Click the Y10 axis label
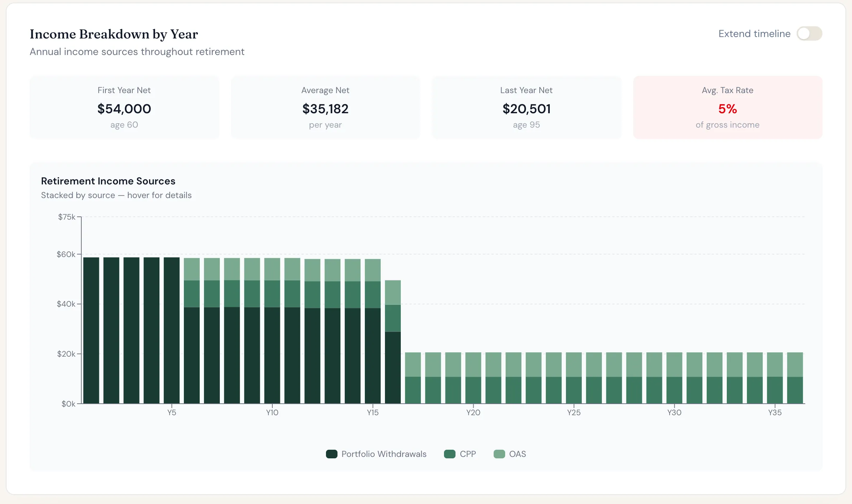Screen dimensions: 852x504 (272, 413)
